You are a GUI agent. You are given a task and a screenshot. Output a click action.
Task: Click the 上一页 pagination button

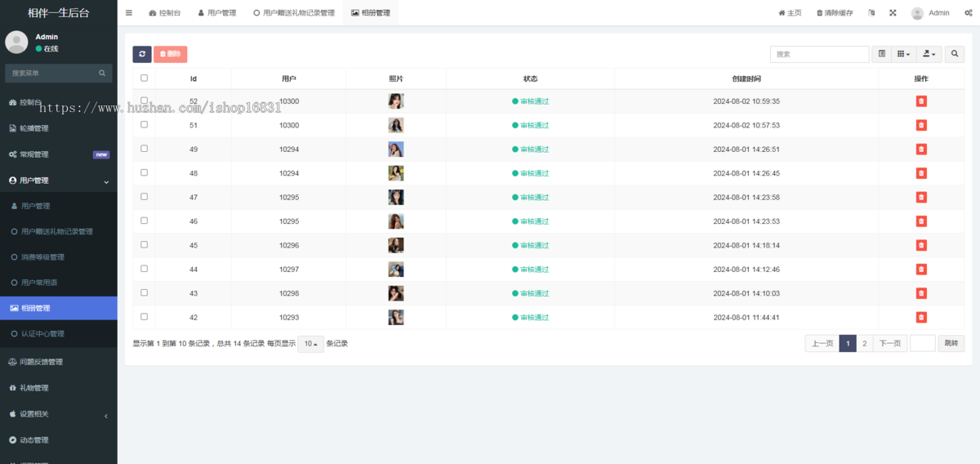822,344
